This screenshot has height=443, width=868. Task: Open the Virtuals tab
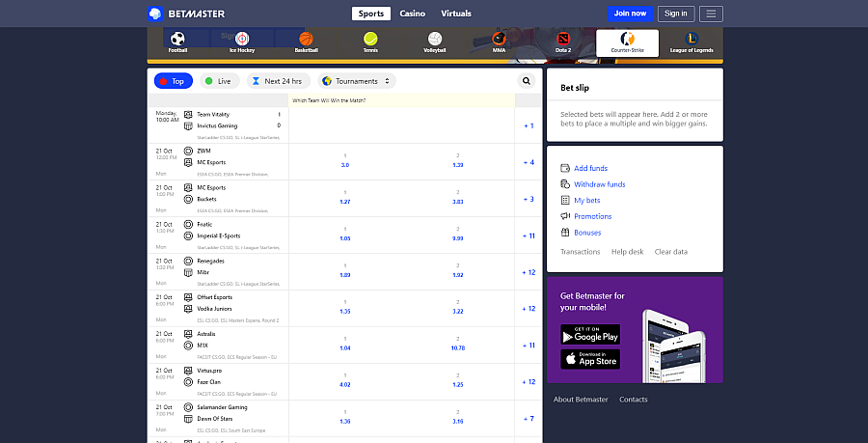[456, 14]
